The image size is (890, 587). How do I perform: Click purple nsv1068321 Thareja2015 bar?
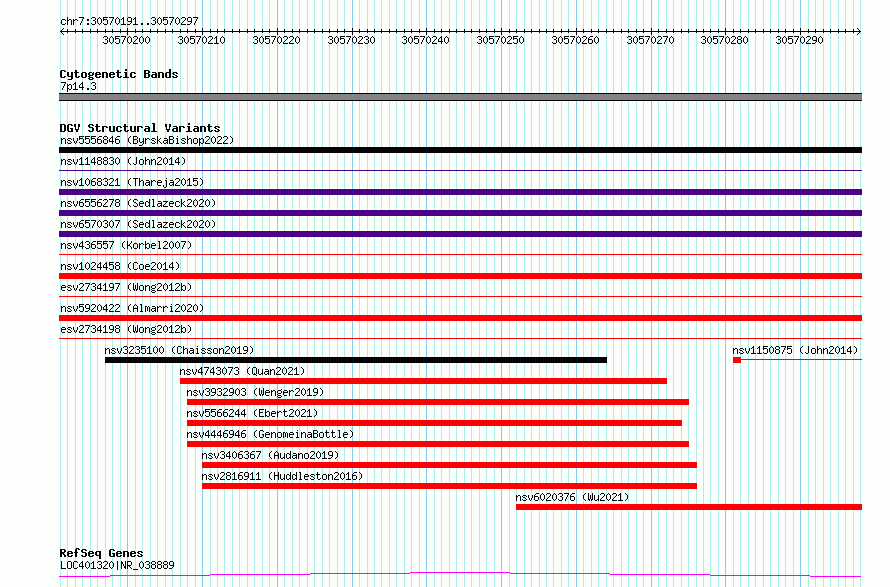click(460, 192)
